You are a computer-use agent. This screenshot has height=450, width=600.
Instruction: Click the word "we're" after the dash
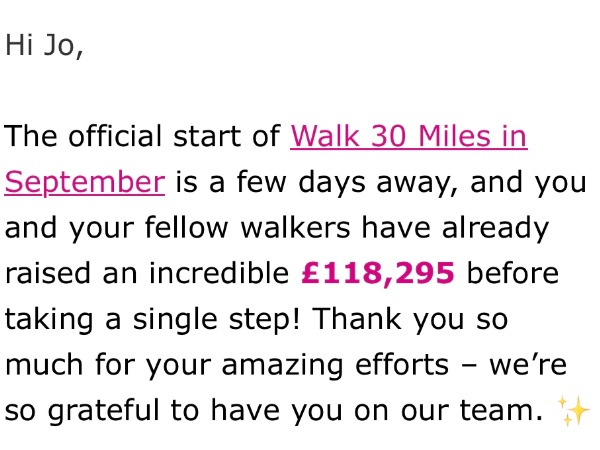point(540,365)
